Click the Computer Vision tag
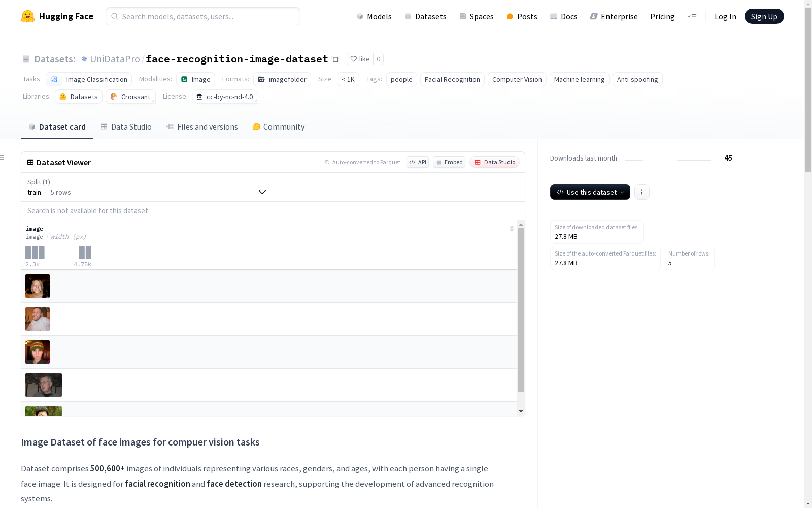812x508 pixels. (x=517, y=79)
